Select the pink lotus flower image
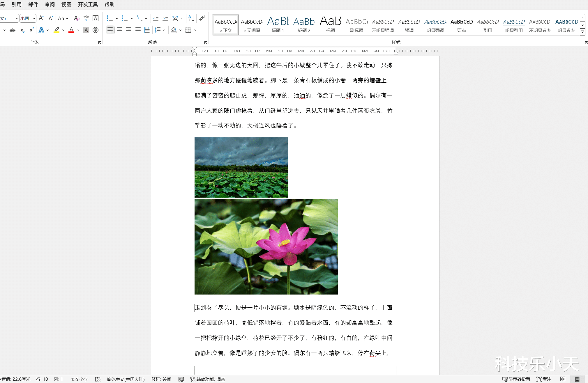The height and width of the screenshot is (383, 588). coord(266,247)
